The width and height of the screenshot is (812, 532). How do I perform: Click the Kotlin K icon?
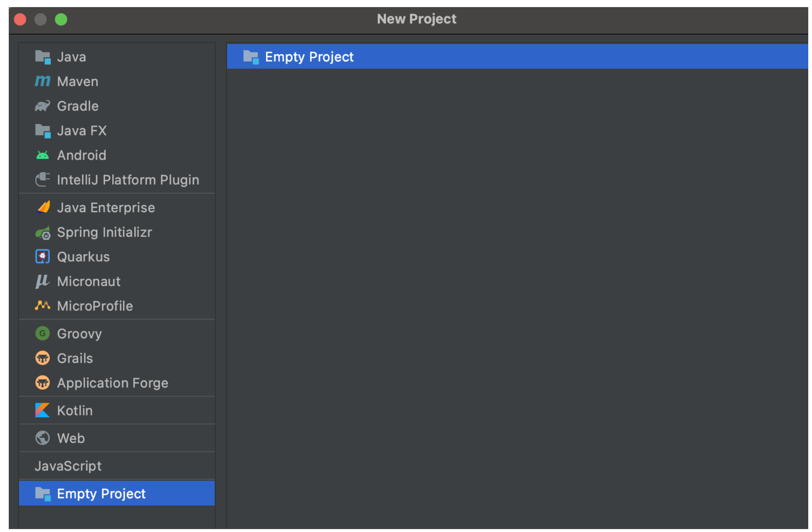pos(43,410)
